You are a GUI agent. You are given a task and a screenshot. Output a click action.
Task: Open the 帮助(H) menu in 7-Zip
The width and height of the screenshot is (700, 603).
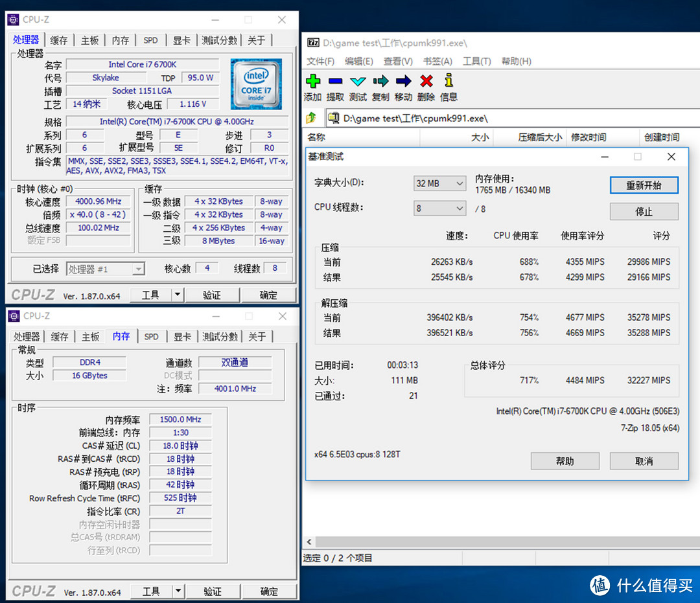click(x=516, y=61)
